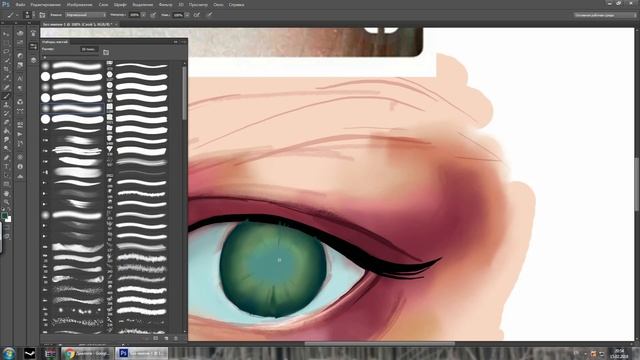The width and height of the screenshot is (640, 360).
Task: Change the screen mode
Action: click(7, 236)
